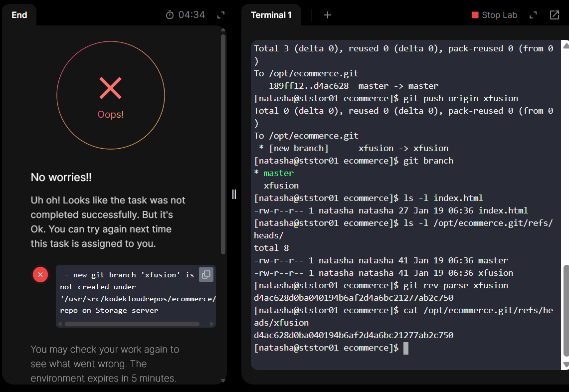Add a new terminal with the plus icon
Screen dimensions: 569x392
(x=328, y=15)
